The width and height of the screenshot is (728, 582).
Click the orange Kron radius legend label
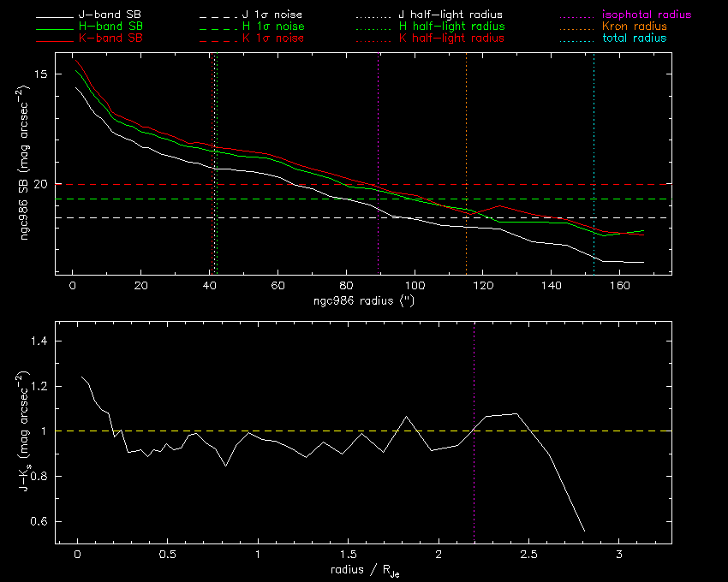(633, 27)
